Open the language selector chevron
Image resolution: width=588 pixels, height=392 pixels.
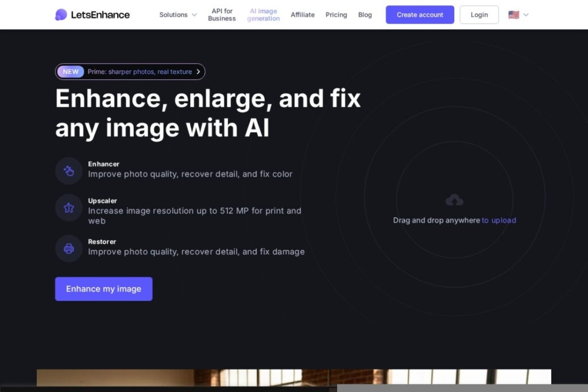526,15
